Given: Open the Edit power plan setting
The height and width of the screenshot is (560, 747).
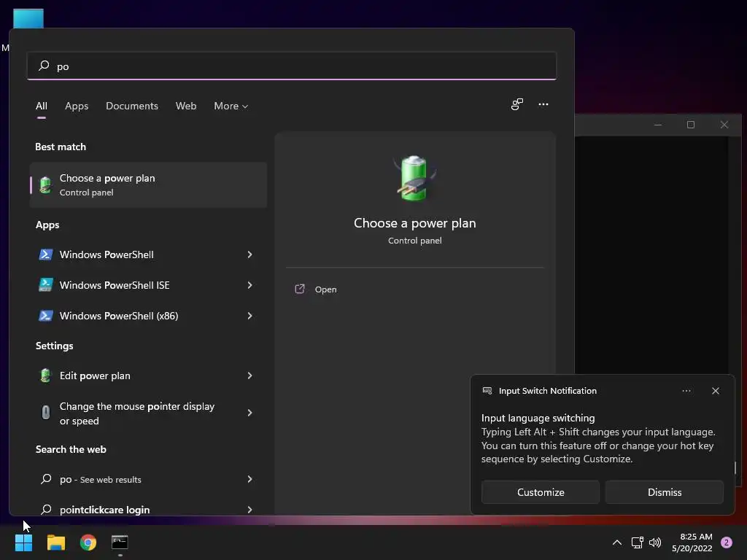Looking at the screenshot, I should [x=148, y=376].
